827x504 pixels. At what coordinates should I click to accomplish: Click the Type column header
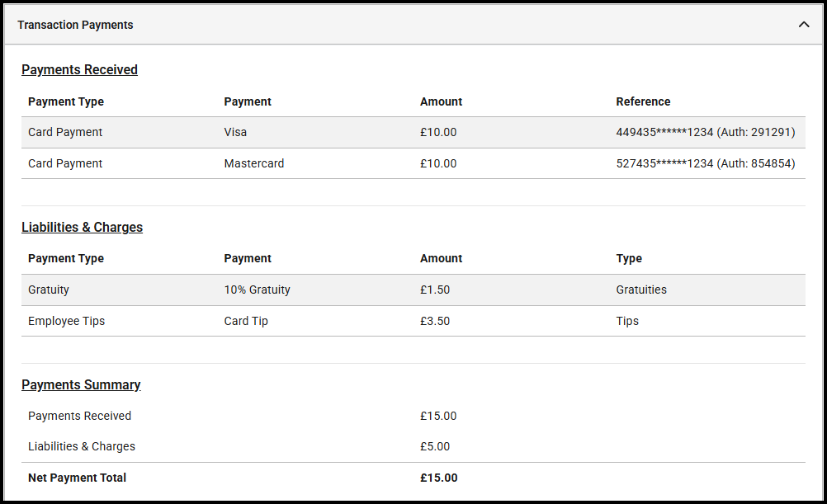(629, 259)
